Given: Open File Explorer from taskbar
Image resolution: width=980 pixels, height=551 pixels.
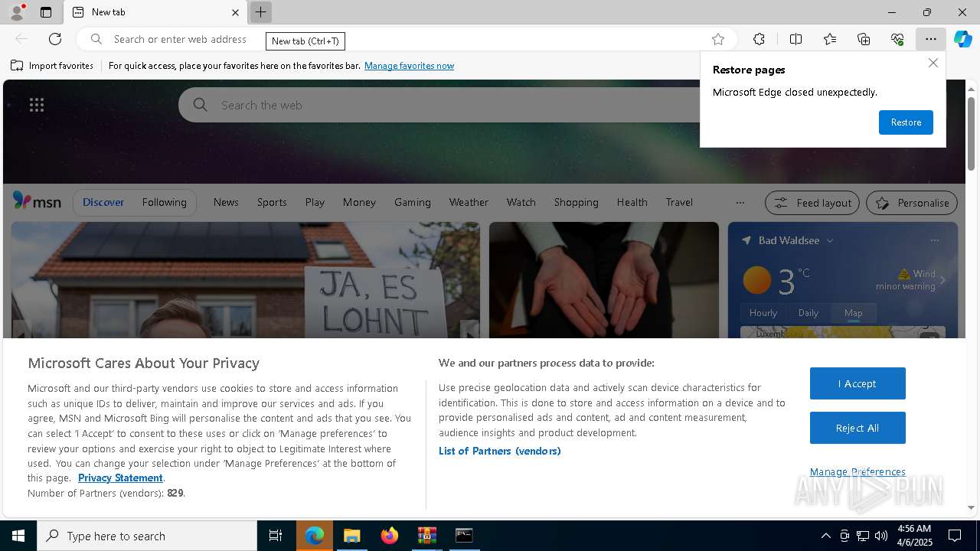Looking at the screenshot, I should [352, 536].
